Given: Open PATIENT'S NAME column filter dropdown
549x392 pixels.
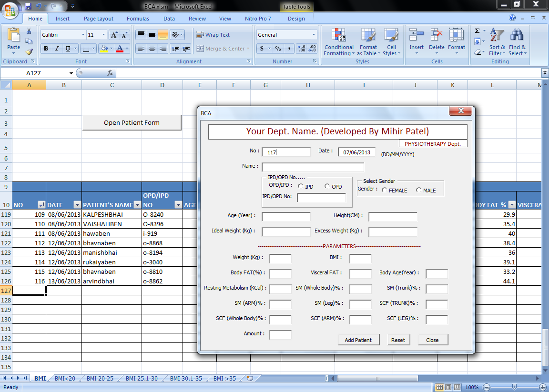Looking at the screenshot, I should pos(137,205).
